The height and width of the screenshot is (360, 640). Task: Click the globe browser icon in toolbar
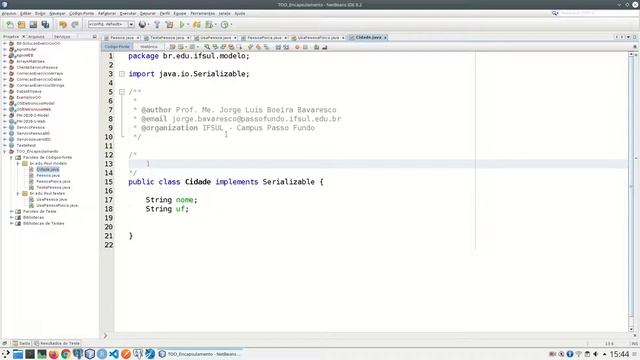142,24
